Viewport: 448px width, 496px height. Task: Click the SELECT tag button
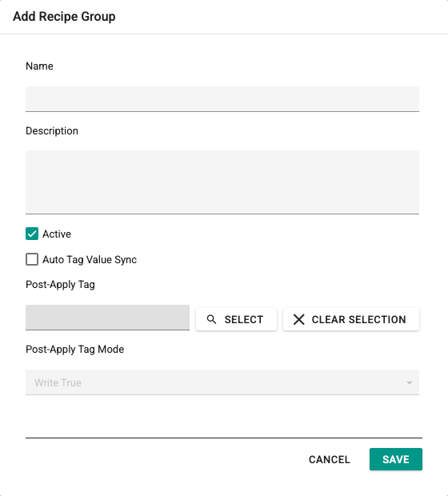(x=236, y=319)
